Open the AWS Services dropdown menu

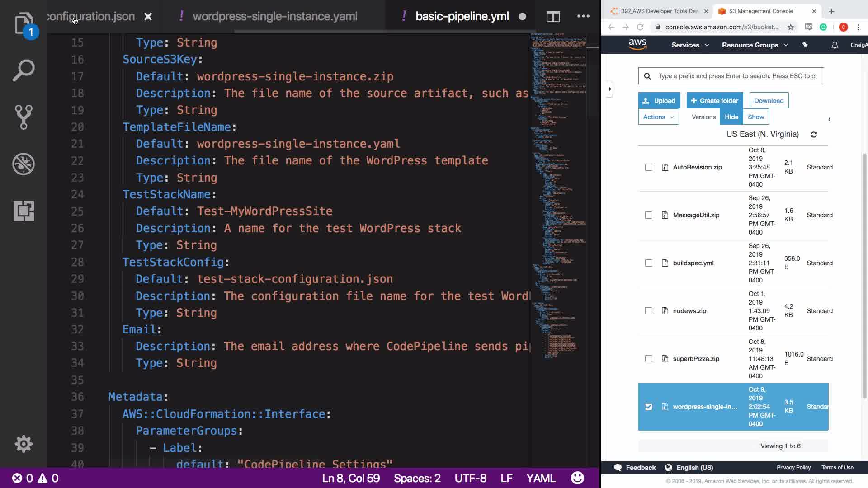[690, 45]
